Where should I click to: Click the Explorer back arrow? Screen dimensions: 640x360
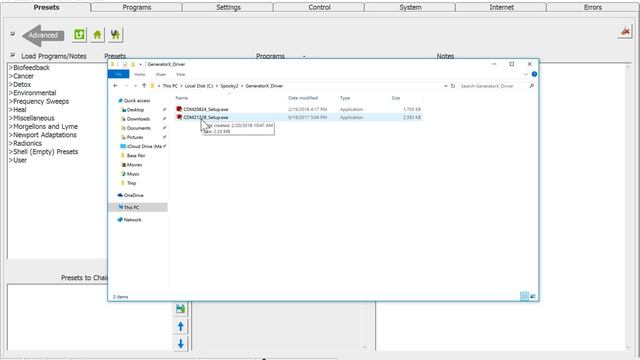116,86
